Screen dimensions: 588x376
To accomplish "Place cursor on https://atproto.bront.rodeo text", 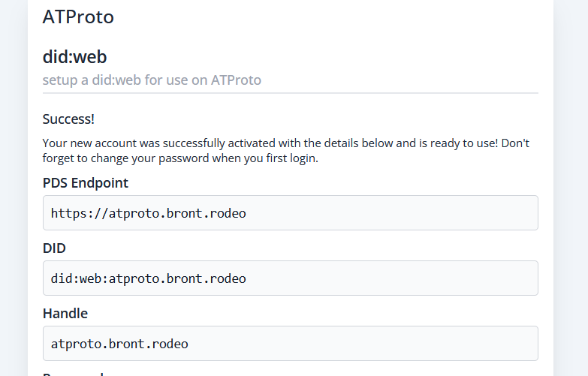I will tap(148, 213).
